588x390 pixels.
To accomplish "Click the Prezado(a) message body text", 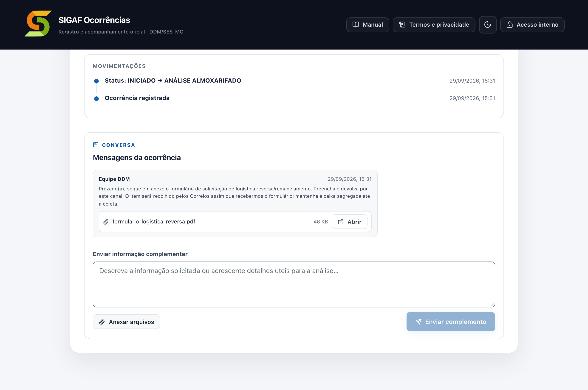I will (234, 196).
